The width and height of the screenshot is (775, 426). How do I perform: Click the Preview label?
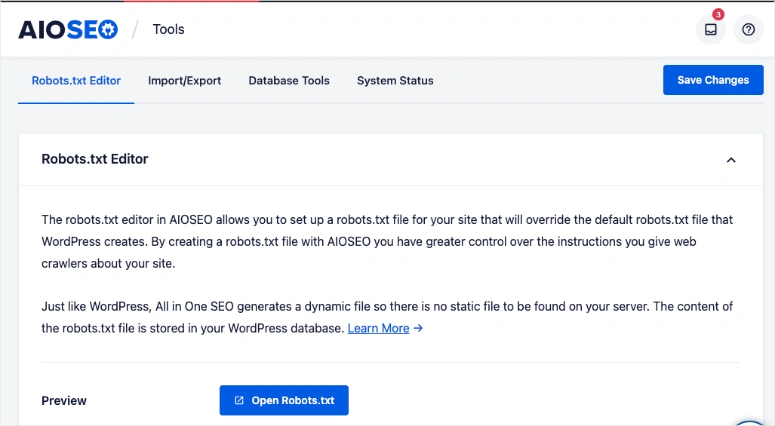coord(64,401)
